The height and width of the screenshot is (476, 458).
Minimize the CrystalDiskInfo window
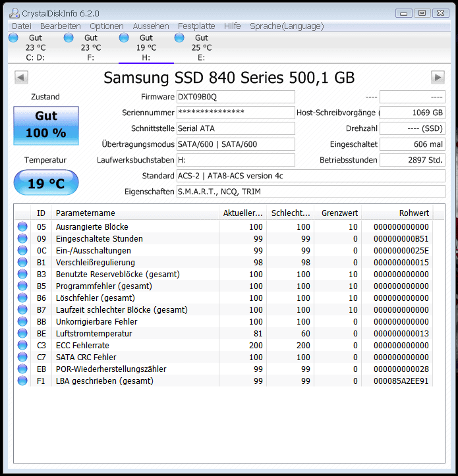[403, 13]
